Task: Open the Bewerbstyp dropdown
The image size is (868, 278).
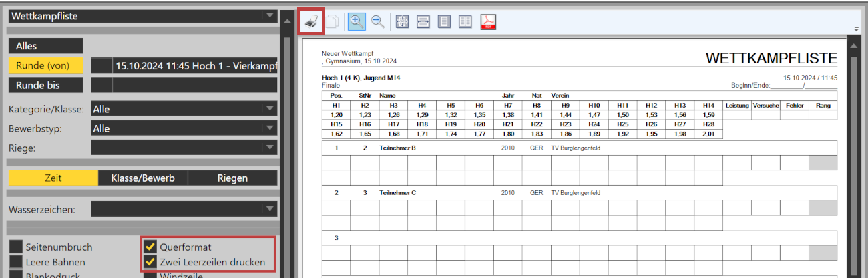Action: point(184,128)
